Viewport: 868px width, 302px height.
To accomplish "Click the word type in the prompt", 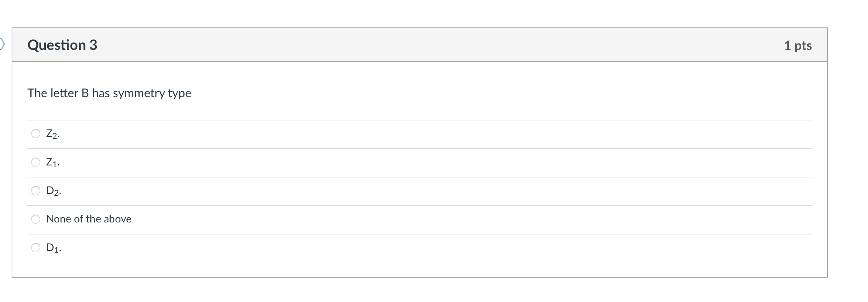I will 180,93.
